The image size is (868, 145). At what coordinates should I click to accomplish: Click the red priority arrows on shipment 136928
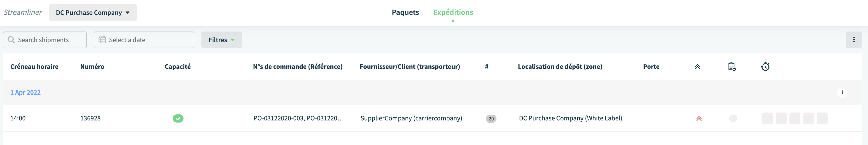(x=699, y=118)
